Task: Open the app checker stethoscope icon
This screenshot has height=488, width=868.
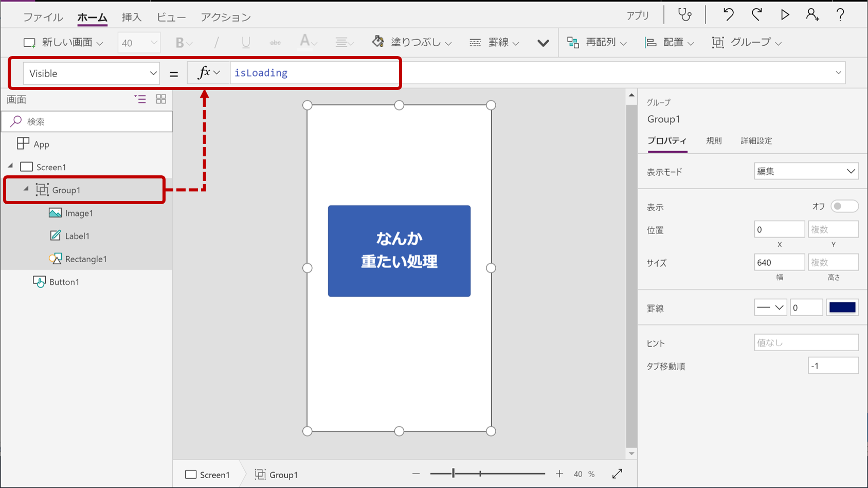Action: coord(685,14)
